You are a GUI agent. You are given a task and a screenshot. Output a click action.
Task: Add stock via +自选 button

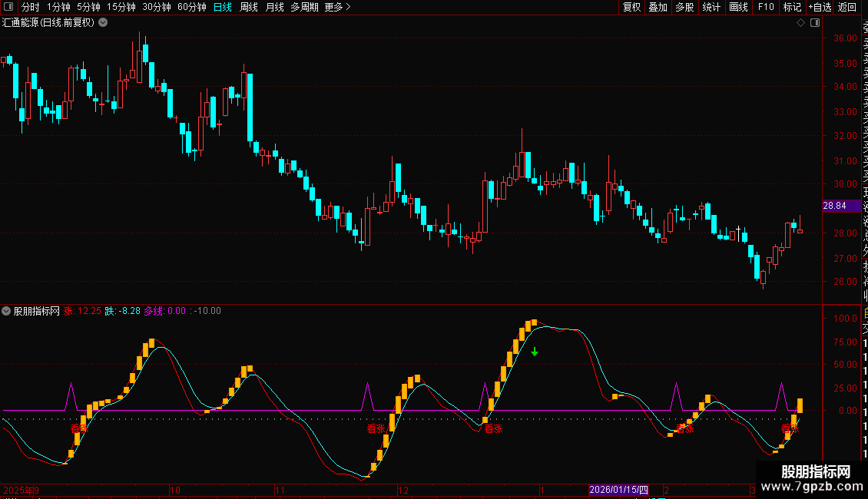click(820, 7)
